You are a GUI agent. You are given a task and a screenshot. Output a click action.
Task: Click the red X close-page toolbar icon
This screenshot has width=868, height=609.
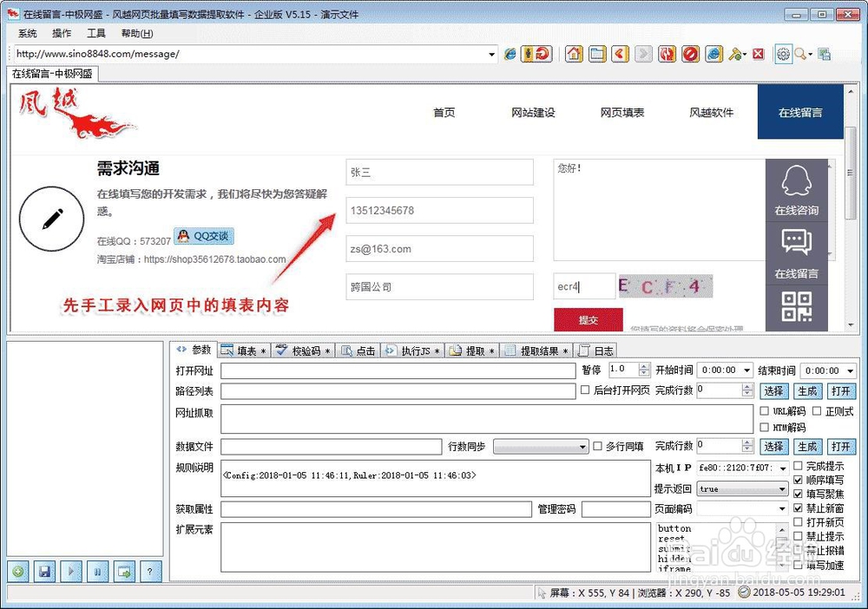759,54
